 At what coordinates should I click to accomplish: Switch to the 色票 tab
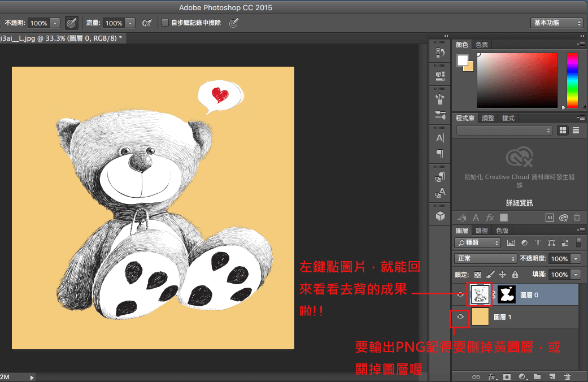(x=482, y=45)
